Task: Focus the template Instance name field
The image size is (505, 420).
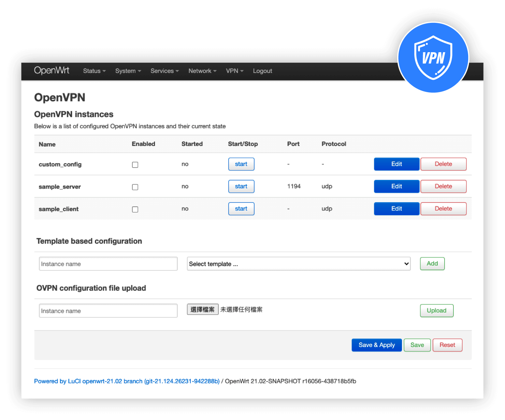Action: [x=108, y=264]
